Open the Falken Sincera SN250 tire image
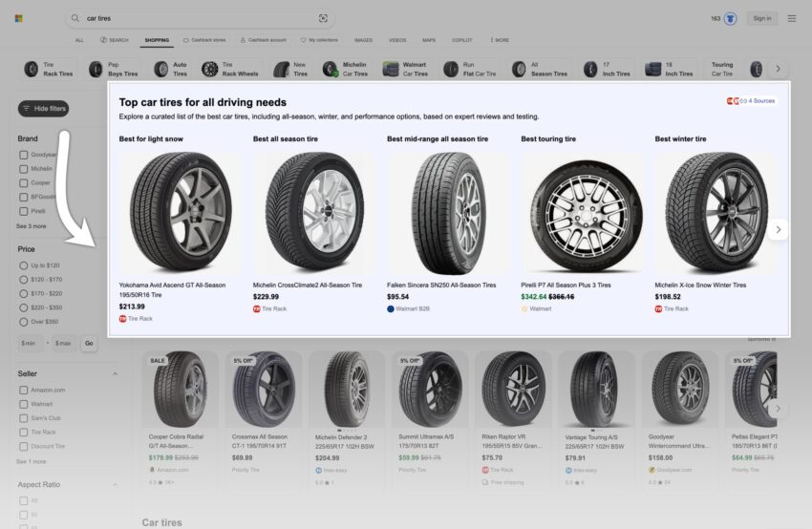Viewport: 812px width, 529px height. (448, 212)
